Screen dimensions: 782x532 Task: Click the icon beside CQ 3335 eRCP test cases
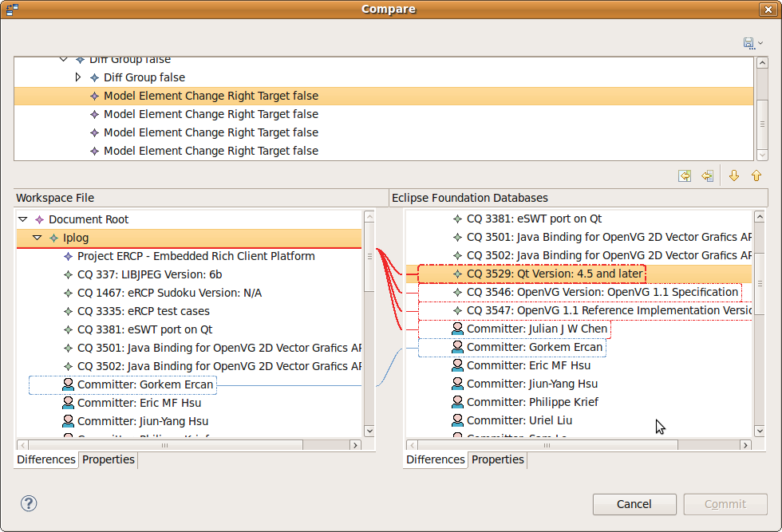pyautogui.click(x=69, y=311)
